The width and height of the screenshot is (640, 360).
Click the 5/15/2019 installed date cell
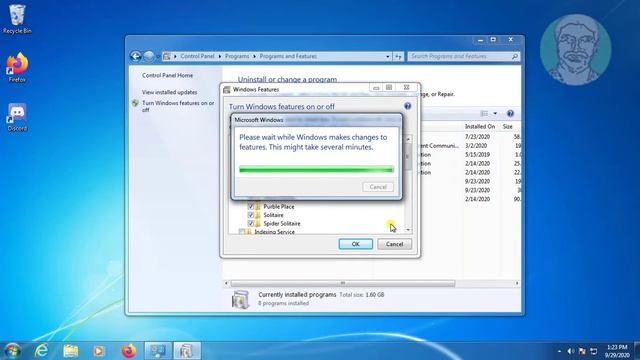[x=477, y=155]
